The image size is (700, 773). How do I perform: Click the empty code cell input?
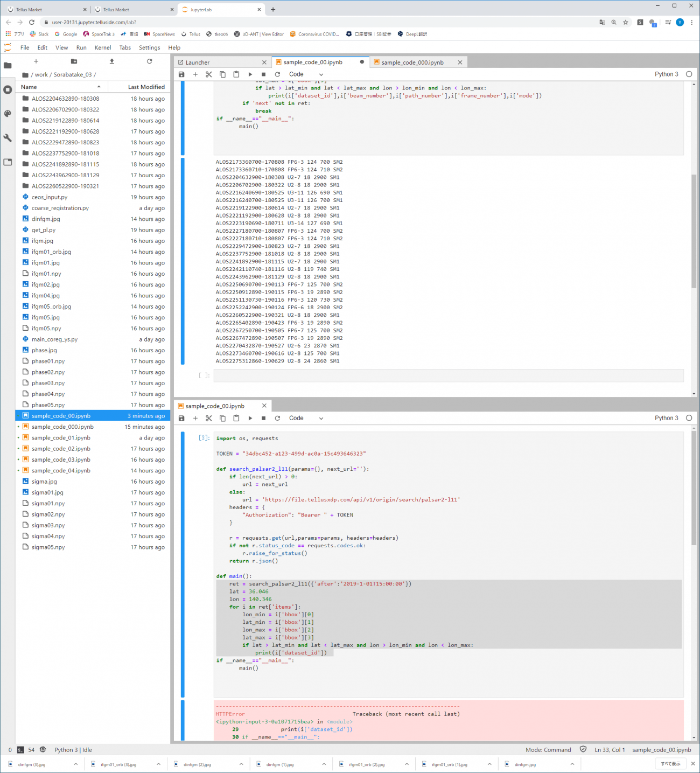point(449,375)
